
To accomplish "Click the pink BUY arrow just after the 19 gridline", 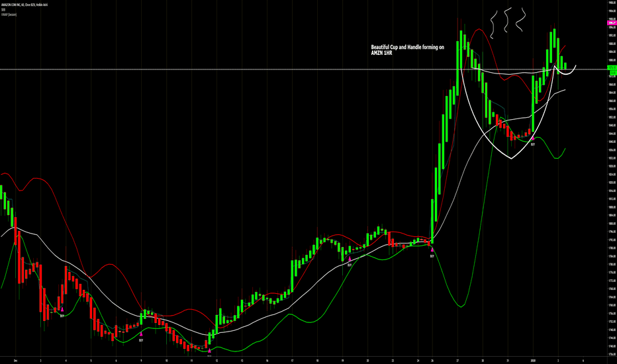I will (350, 259).
